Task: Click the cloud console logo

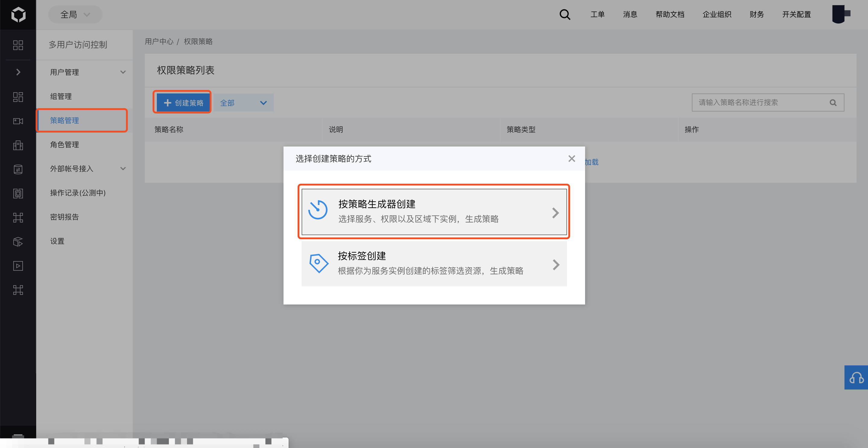Action: (18, 14)
